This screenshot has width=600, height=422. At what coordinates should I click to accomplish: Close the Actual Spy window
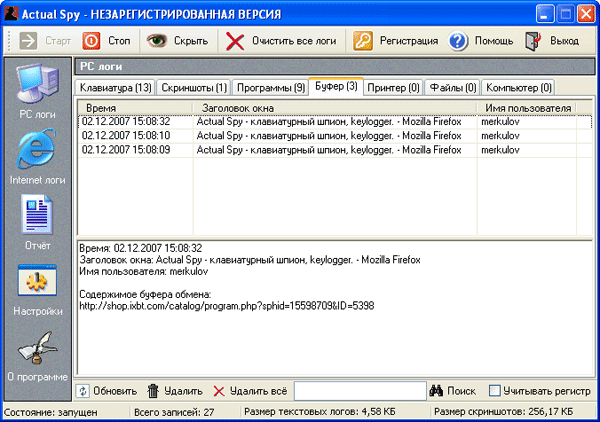pos(586,14)
